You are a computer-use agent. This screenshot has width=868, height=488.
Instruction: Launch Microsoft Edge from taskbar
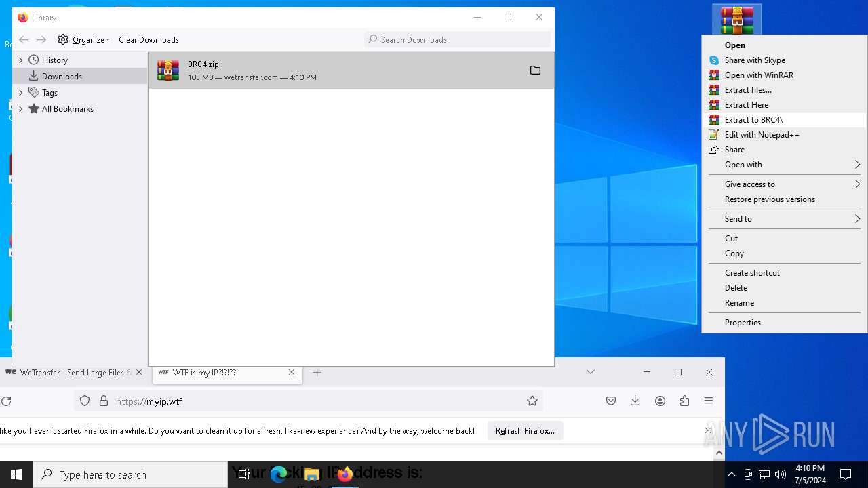[x=279, y=474]
